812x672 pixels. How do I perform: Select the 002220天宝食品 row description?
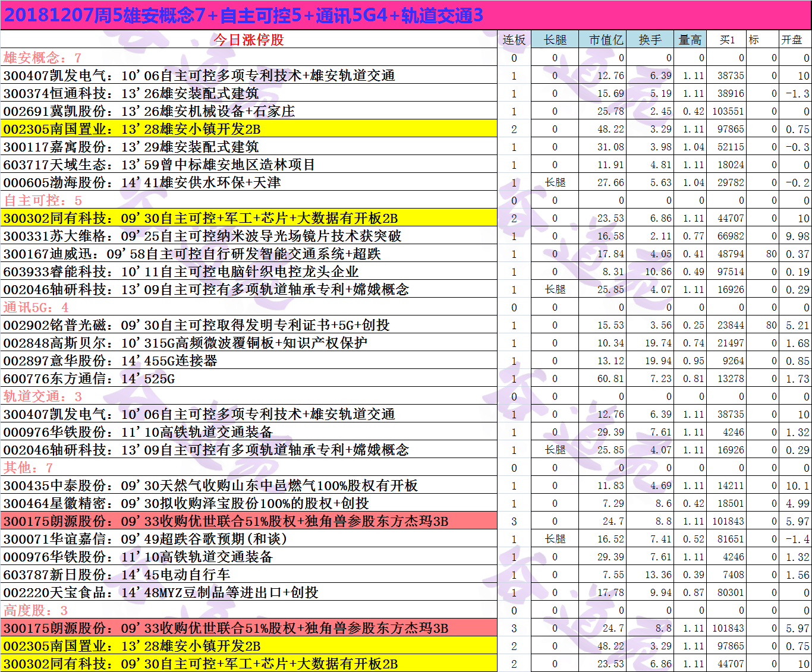point(160,592)
